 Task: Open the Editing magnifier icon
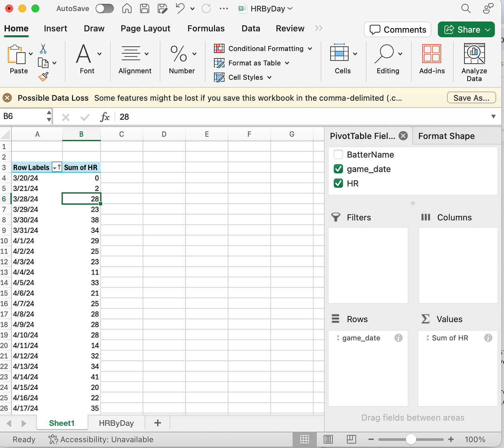click(x=384, y=54)
